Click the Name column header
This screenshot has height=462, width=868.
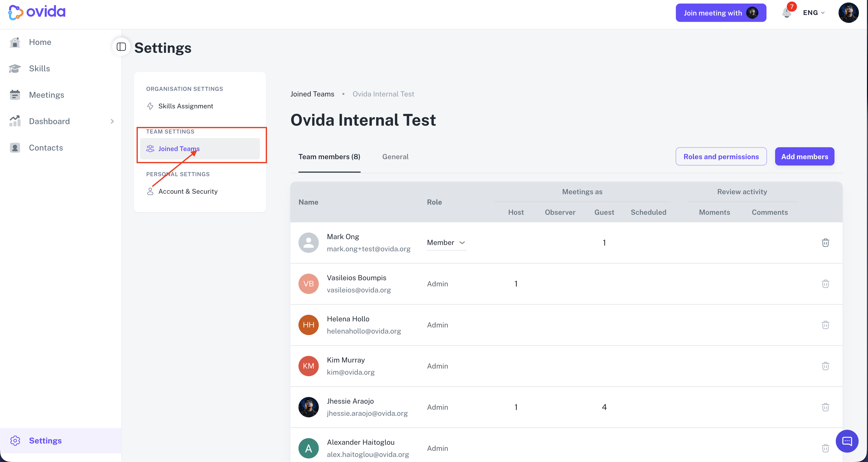point(308,202)
